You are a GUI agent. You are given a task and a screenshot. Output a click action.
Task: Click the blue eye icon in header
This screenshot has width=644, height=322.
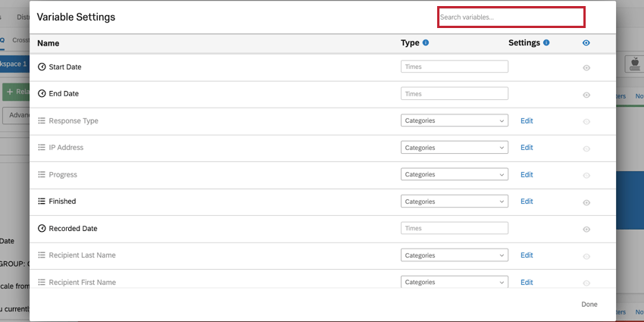tap(586, 43)
